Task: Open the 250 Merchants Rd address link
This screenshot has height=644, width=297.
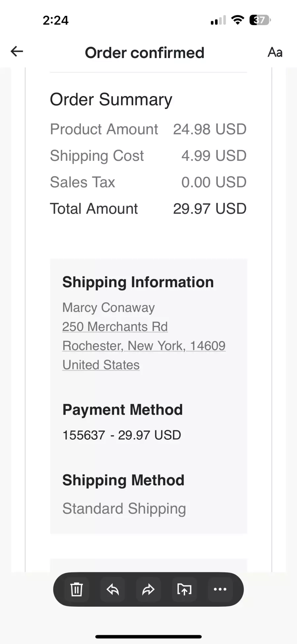Action: coord(115,327)
